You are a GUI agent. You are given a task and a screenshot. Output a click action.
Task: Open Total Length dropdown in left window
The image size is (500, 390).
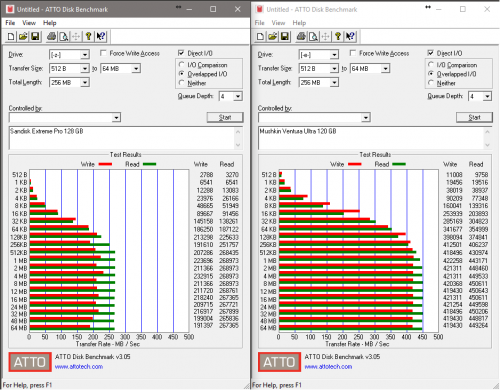coord(85,82)
